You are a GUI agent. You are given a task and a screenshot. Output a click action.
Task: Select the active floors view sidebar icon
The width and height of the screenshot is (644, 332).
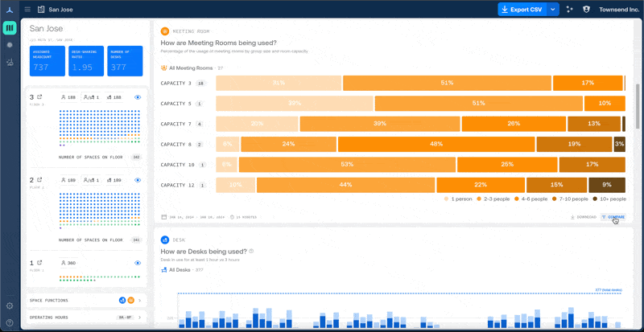pos(10,28)
